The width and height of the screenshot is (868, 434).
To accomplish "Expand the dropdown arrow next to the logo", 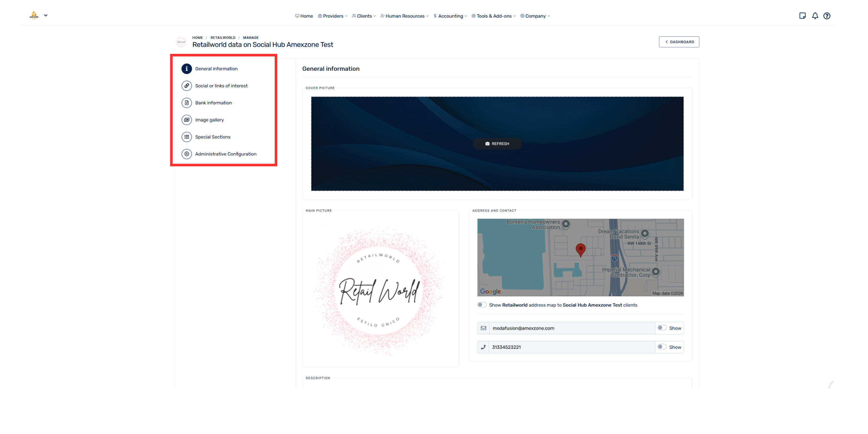I will click(46, 15).
